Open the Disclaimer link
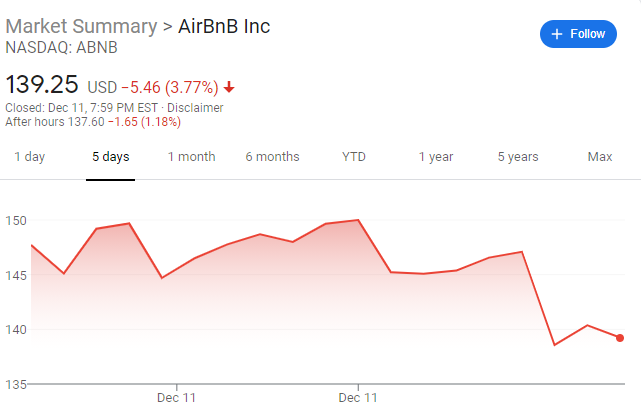This screenshot has height=413, width=641. click(196, 108)
